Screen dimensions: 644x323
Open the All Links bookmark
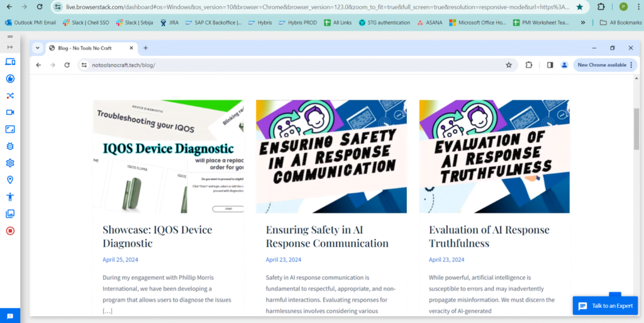[x=338, y=23]
